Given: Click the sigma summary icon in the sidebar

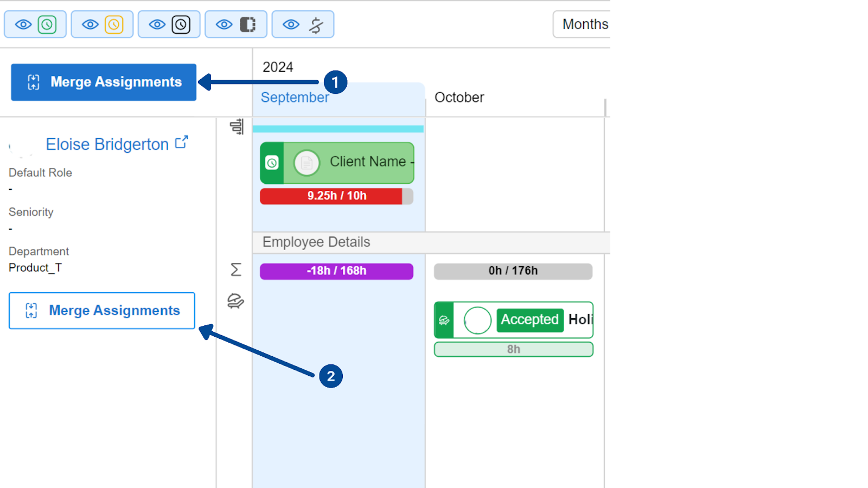Looking at the screenshot, I should point(235,269).
